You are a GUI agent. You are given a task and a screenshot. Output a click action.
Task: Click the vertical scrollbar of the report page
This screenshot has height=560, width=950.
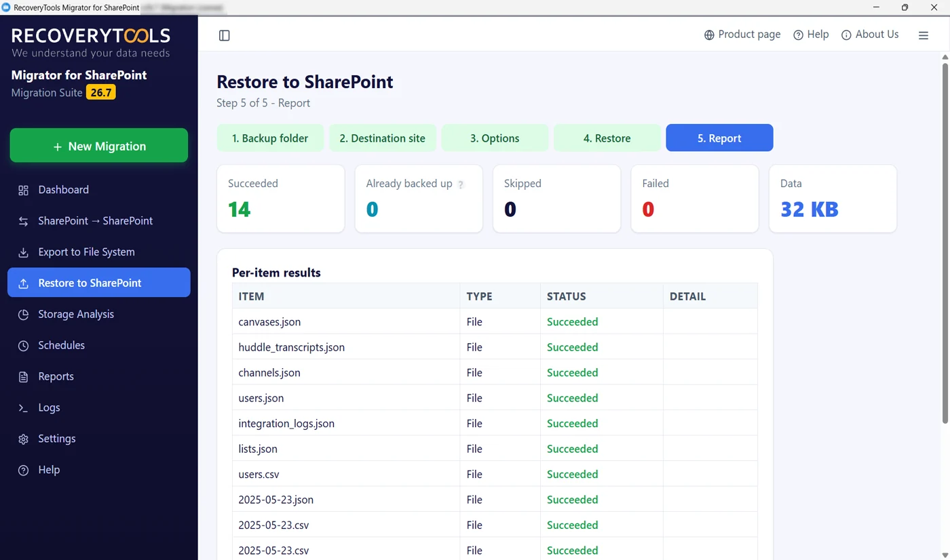(945, 244)
